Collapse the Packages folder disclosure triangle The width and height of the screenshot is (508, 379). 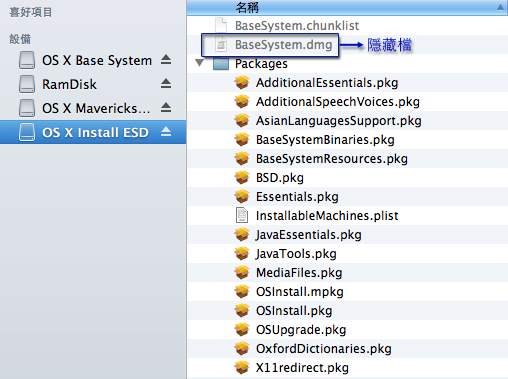tap(200, 63)
